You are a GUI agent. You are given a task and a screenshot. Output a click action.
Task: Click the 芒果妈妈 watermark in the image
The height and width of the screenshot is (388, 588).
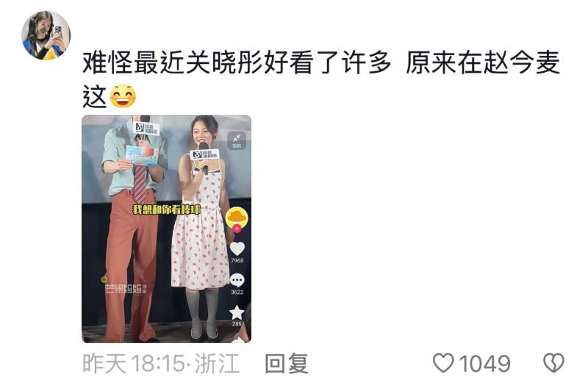[x=125, y=287]
